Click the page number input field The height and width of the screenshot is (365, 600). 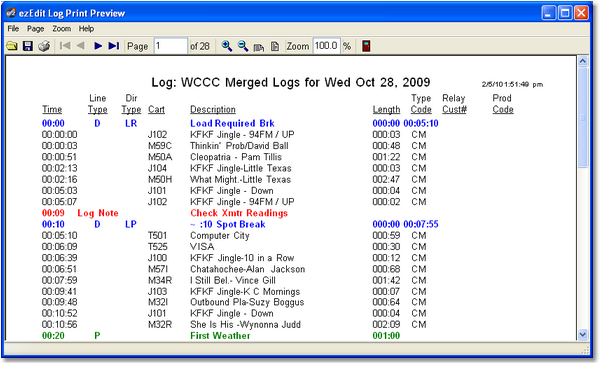[171, 46]
